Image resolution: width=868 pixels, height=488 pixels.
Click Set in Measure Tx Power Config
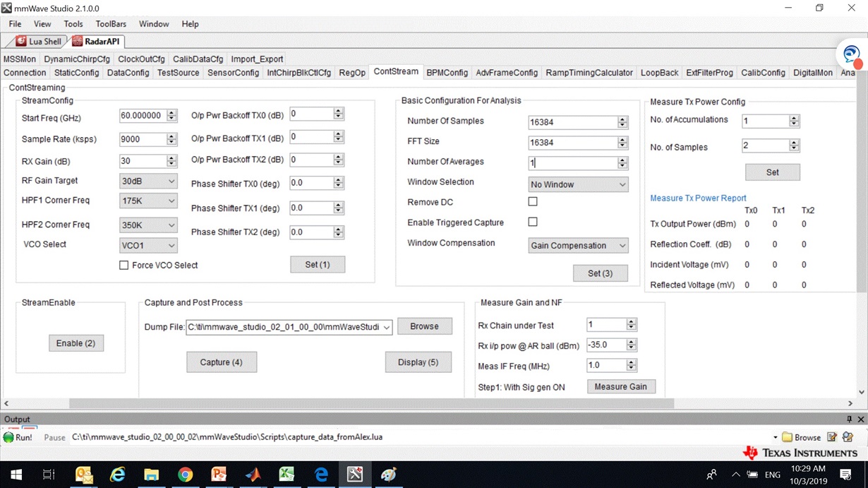pyautogui.click(x=773, y=172)
